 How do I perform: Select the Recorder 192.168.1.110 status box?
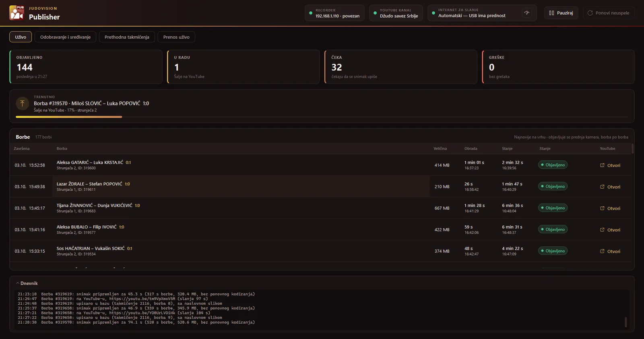[x=334, y=13]
